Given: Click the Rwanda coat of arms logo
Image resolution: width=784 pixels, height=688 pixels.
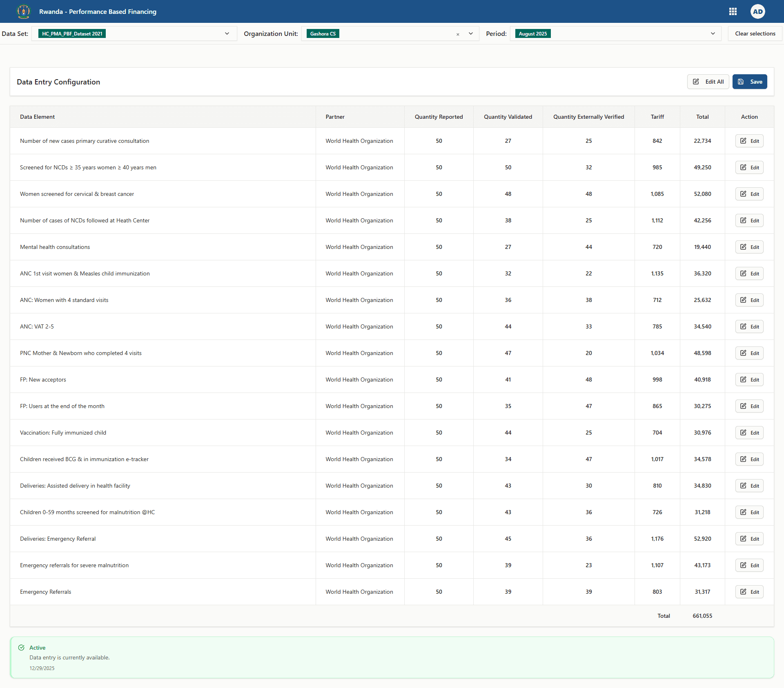Looking at the screenshot, I should coord(24,11).
